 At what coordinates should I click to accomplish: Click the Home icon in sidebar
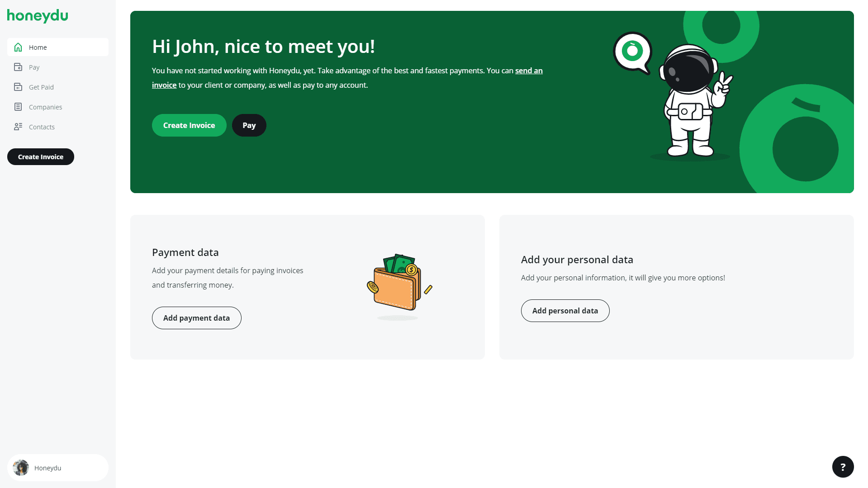click(x=18, y=47)
